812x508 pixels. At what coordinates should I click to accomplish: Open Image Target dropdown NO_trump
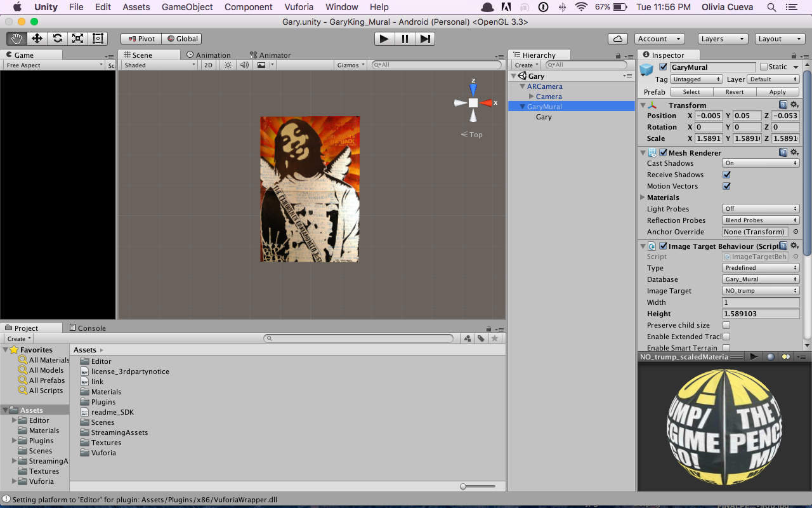tap(761, 291)
